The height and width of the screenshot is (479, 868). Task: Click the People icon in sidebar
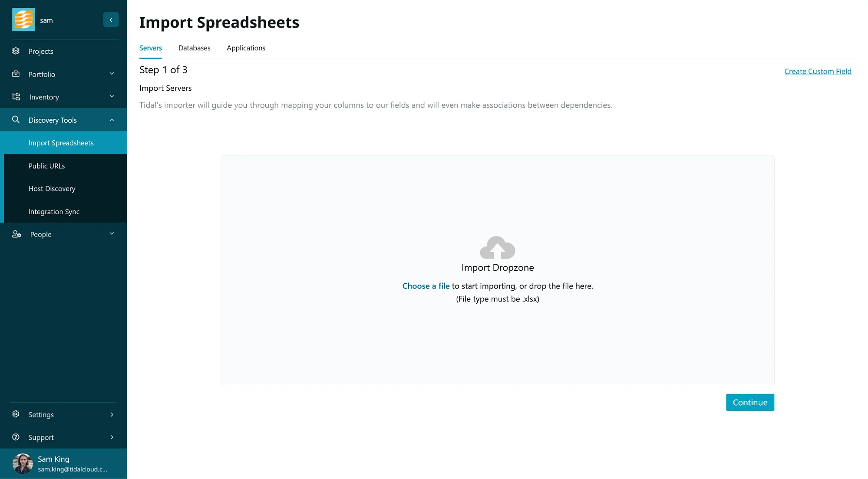[x=16, y=233]
